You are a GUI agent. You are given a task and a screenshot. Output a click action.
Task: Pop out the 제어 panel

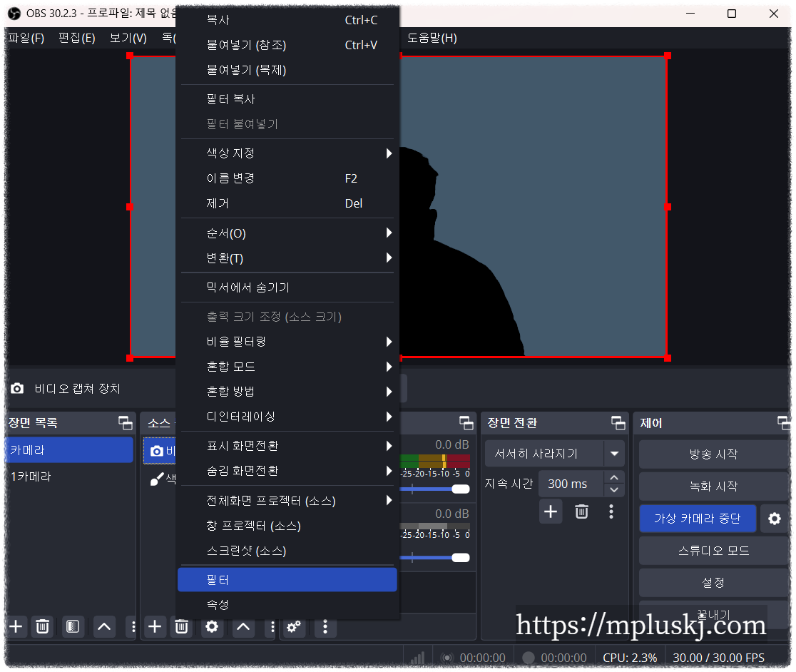pyautogui.click(x=785, y=422)
